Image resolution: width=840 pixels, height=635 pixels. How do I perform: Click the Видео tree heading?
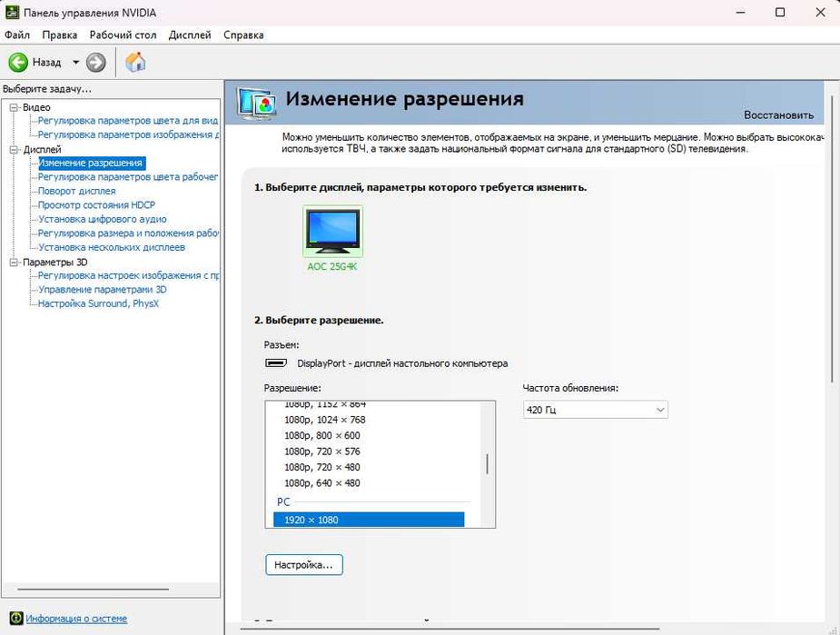tap(36, 107)
